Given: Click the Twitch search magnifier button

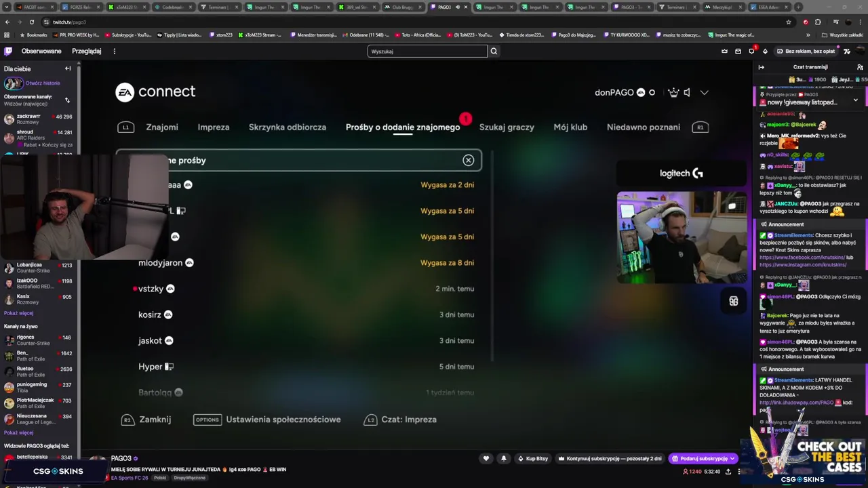Looking at the screenshot, I should coord(494,51).
